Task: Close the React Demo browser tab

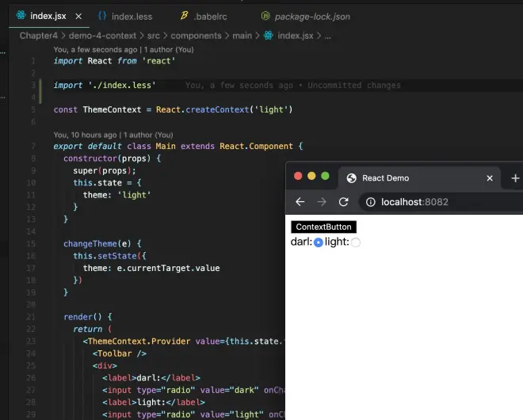Action: coord(489,178)
